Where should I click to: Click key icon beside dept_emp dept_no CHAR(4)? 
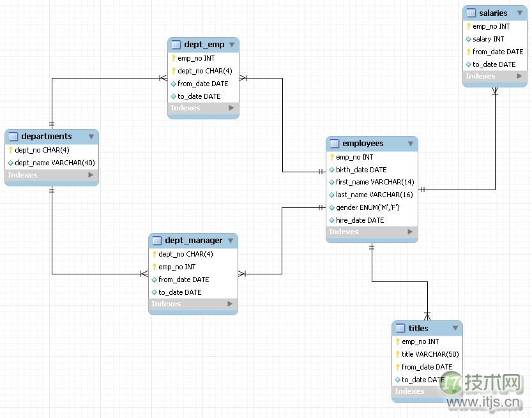pos(173,71)
